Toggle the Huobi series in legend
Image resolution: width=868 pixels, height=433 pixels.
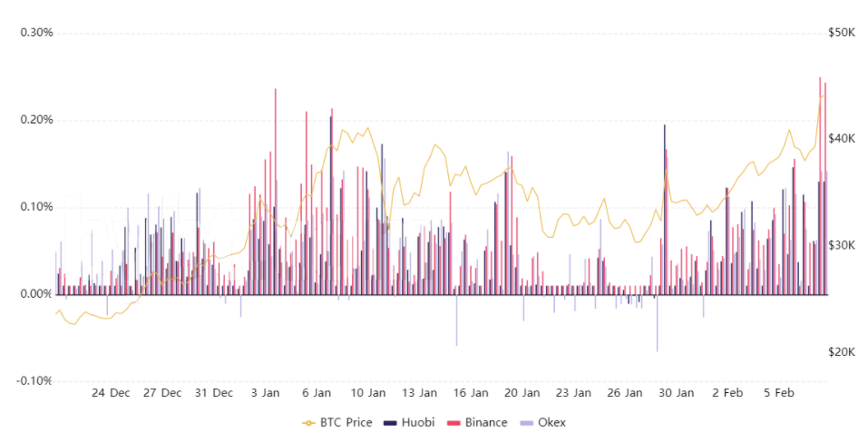pos(409,422)
